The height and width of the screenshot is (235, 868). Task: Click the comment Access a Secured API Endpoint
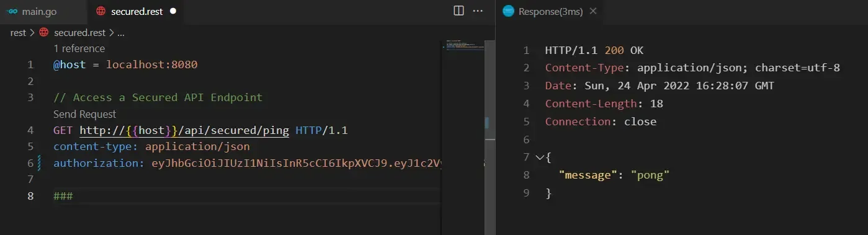[x=158, y=97]
